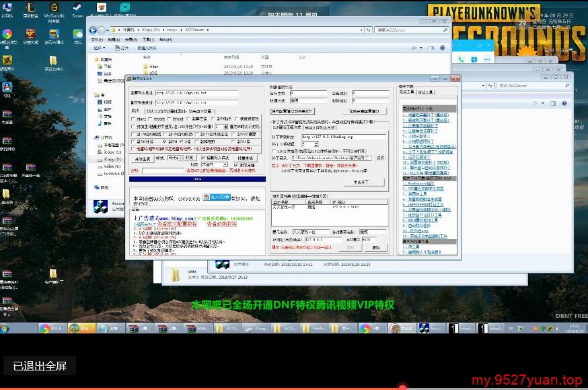
Task: Uncheck the ticked checkbox in the fourth option row
Action: tap(165, 141)
